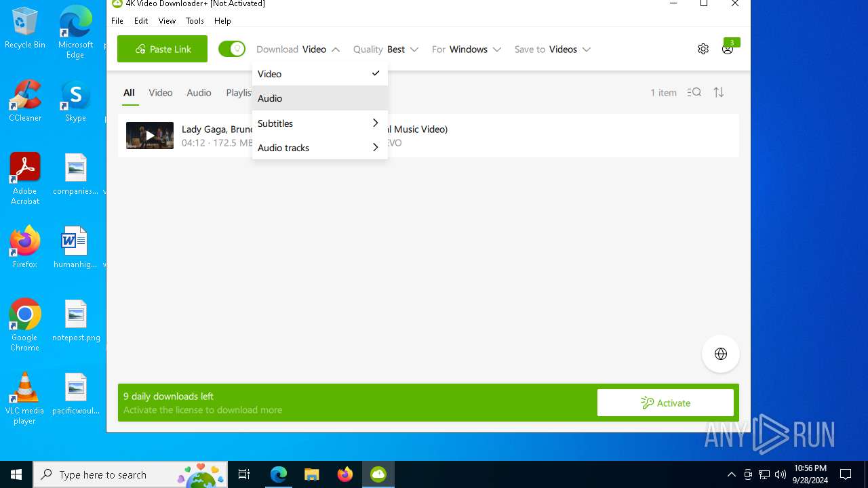
Task: Open Adobe Acrobat desktop shortcut
Action: (x=25, y=178)
